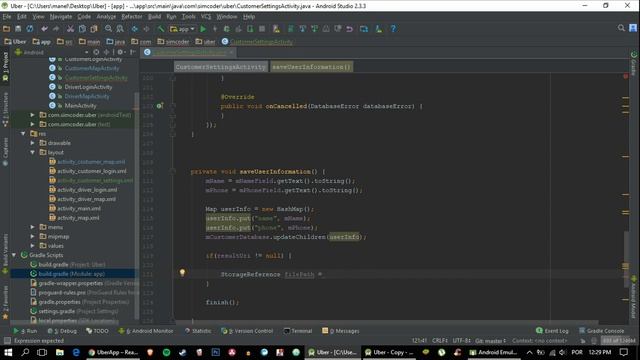Expand the values folder
This screenshot has width=640, height=360.
pos(33,246)
